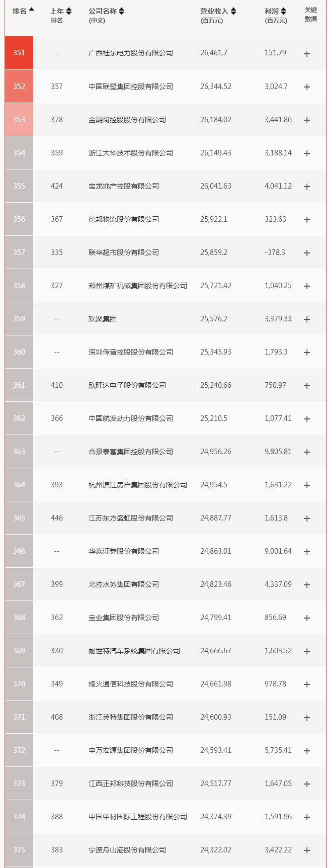
Task: Show key data plus for 联华超市股份有限公司
Action: [x=307, y=252]
